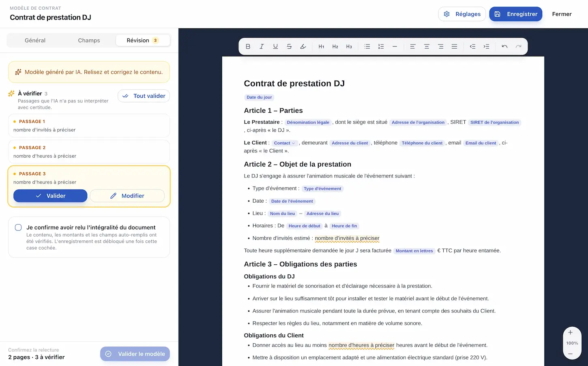Apply strikethrough formatting
This screenshot has height=366, width=588.
289,47
